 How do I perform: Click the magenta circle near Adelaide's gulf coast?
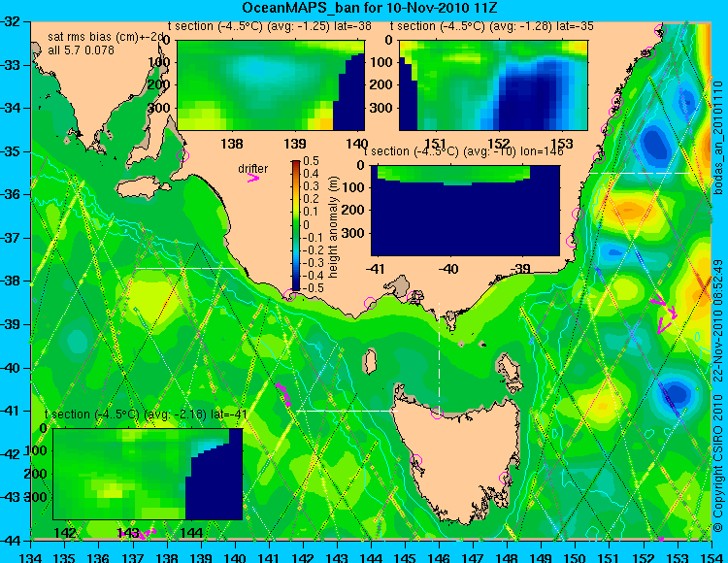click(x=182, y=155)
